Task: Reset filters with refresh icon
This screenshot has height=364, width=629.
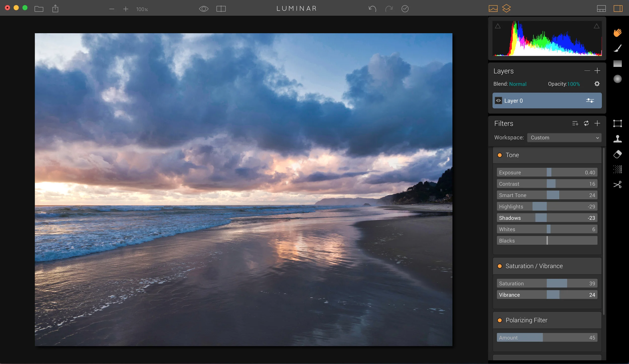Action: [x=586, y=123]
